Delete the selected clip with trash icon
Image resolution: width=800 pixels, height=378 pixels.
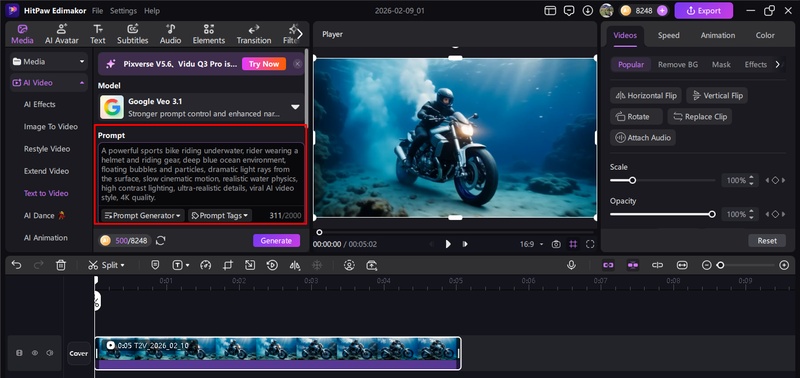(61, 265)
